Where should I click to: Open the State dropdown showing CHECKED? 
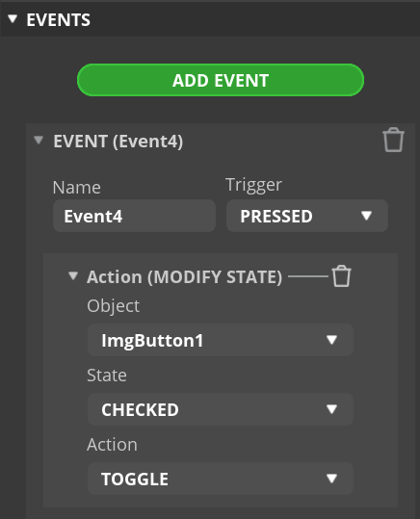[x=221, y=409]
